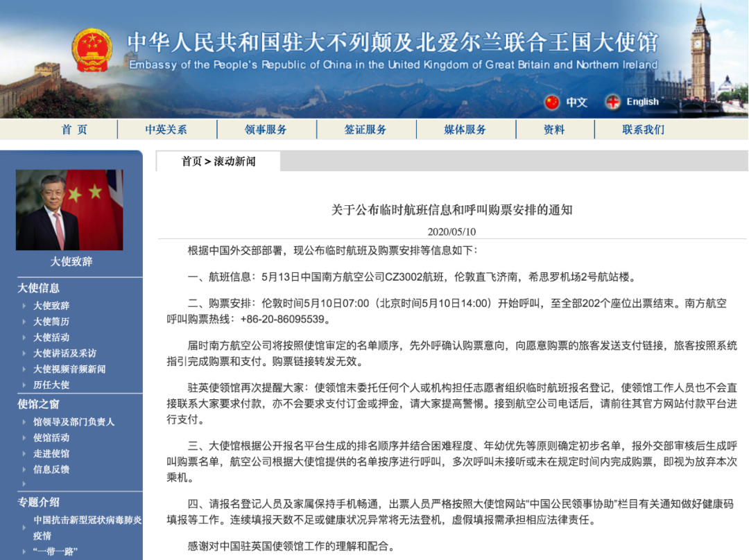
Task: Open 历任大使 sidebar link
Action: 51,385
